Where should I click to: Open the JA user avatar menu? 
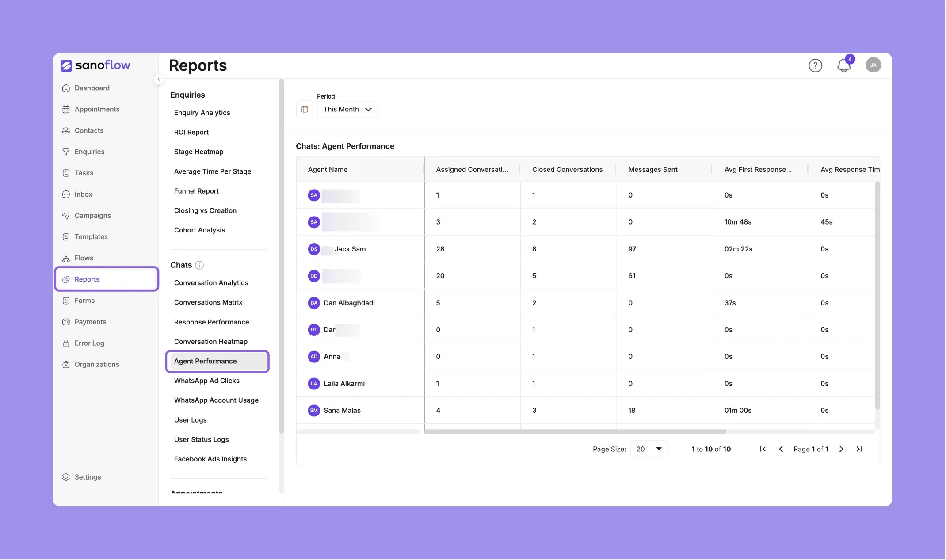pos(874,65)
